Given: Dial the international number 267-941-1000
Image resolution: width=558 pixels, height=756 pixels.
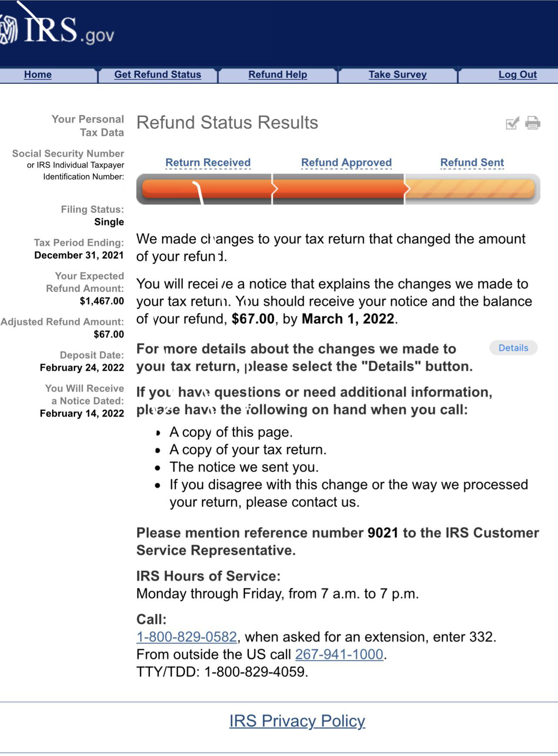Looking at the screenshot, I should click(x=340, y=654).
